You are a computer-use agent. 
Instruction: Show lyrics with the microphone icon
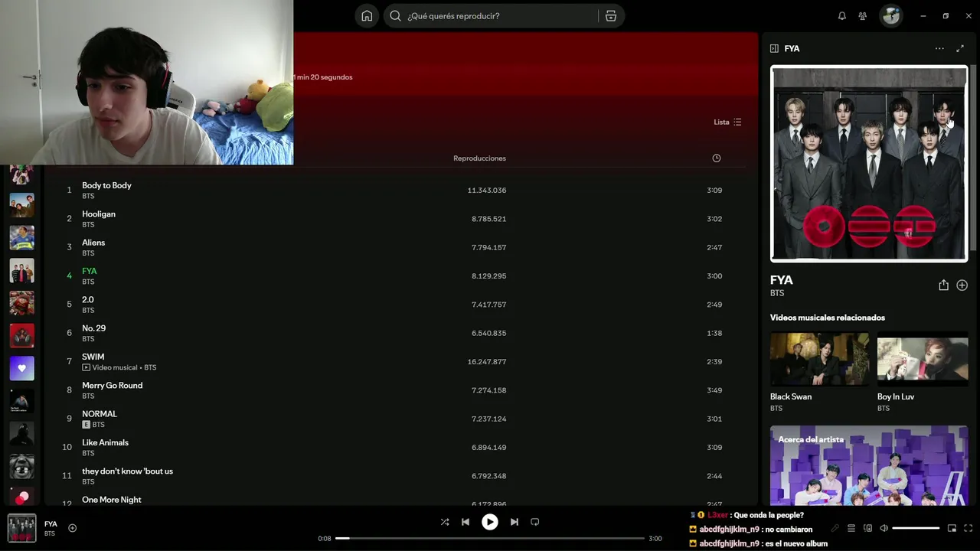[x=835, y=528]
